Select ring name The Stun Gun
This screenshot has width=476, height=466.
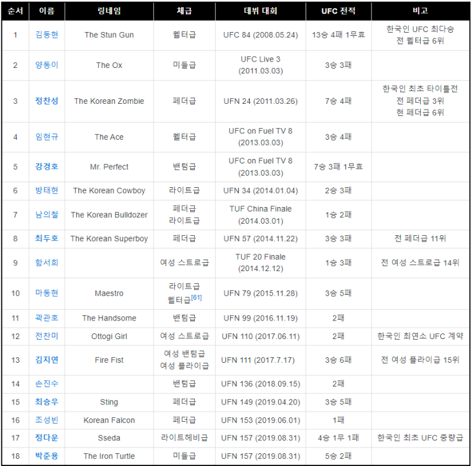pos(109,35)
